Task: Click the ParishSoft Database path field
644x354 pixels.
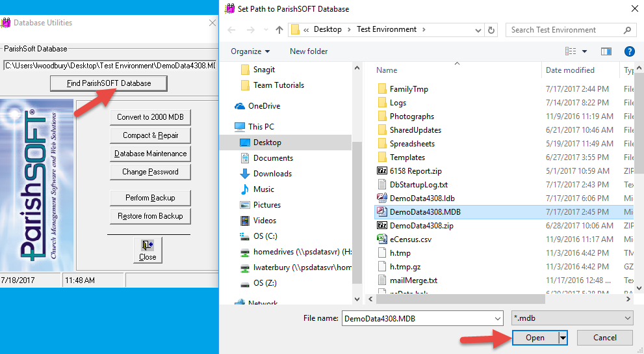Action: [110, 66]
